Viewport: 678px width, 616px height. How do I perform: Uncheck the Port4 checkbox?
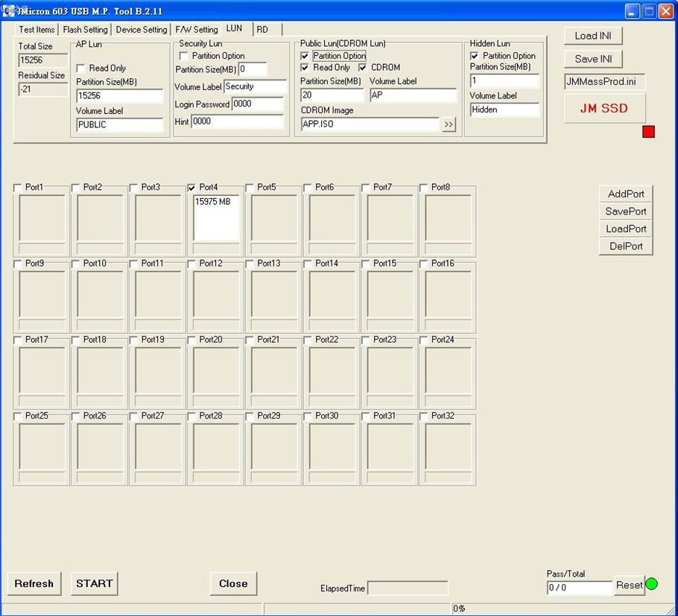(192, 188)
